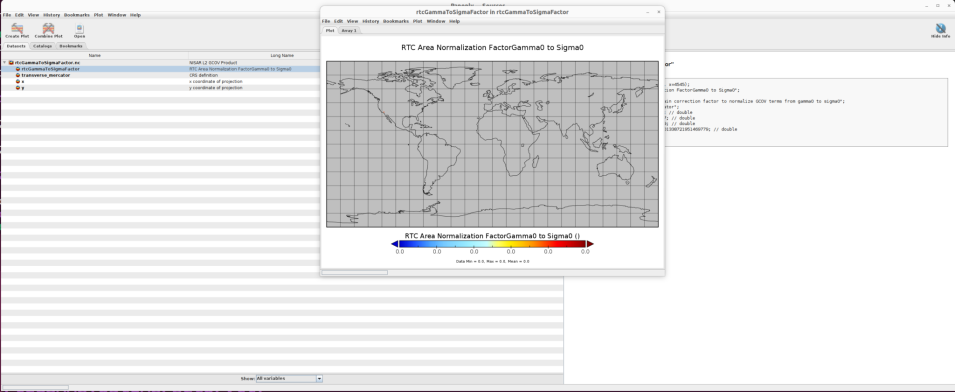Select the transverse_mercator variable row
Screen dimensions: 955x392
pos(161,75)
